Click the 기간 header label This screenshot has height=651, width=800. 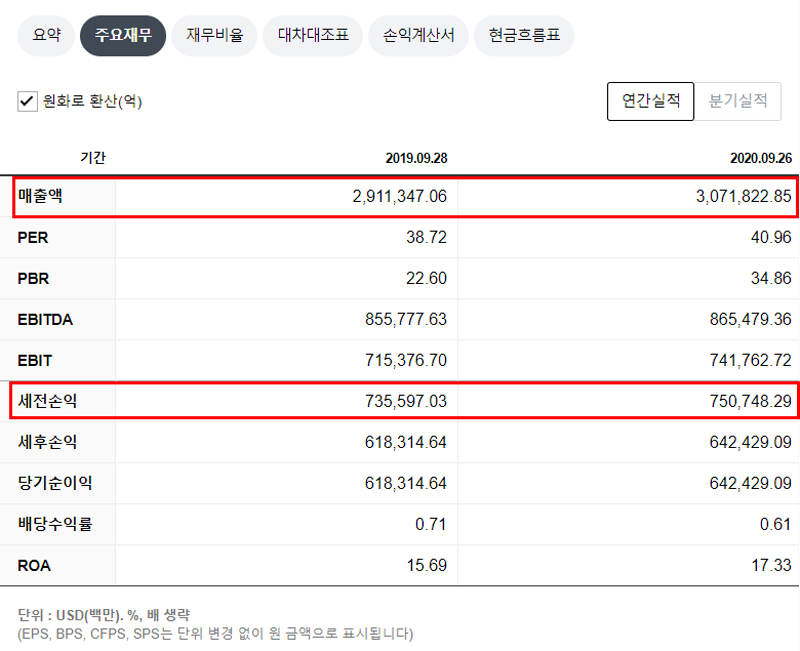pyautogui.click(x=93, y=158)
